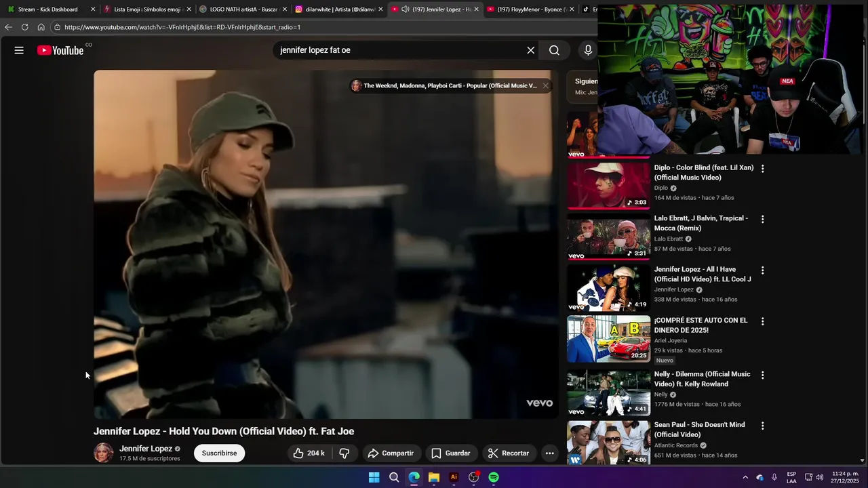Open the Windows Start menu
The width and height of the screenshot is (868, 488).
(374, 477)
